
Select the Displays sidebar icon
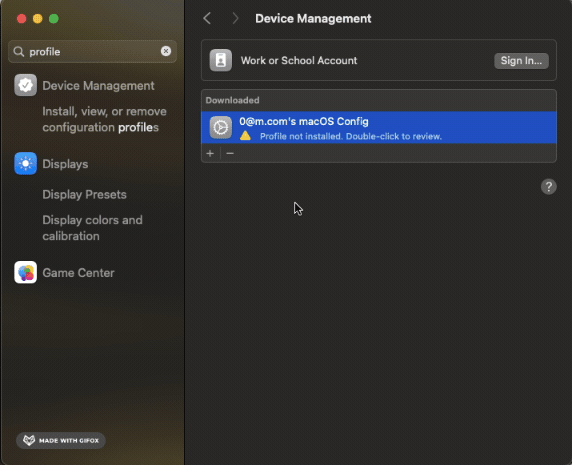tap(25, 163)
